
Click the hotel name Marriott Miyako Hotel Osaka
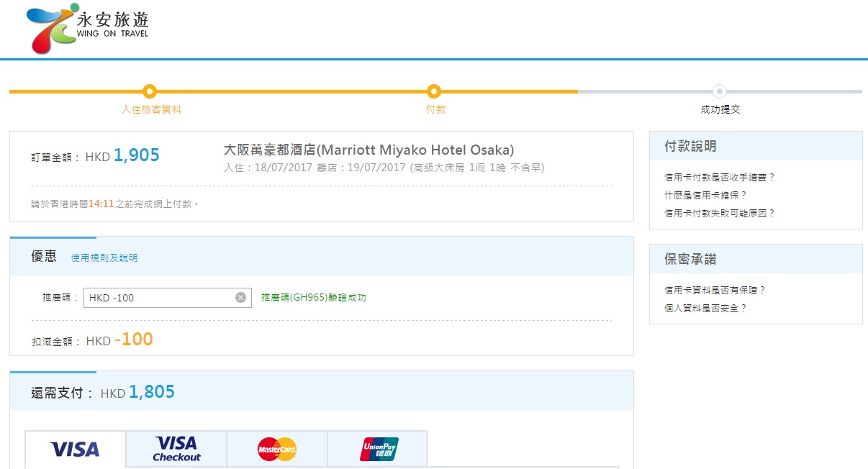tap(369, 150)
